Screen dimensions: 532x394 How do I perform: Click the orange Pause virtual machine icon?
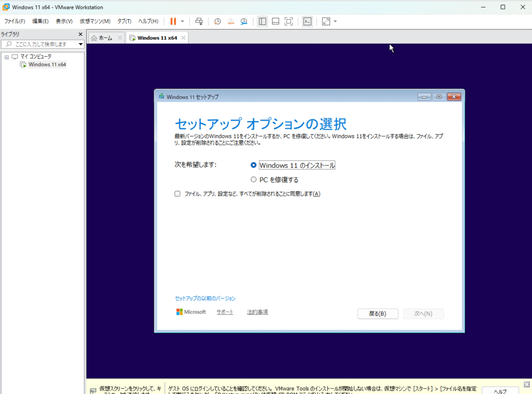173,21
